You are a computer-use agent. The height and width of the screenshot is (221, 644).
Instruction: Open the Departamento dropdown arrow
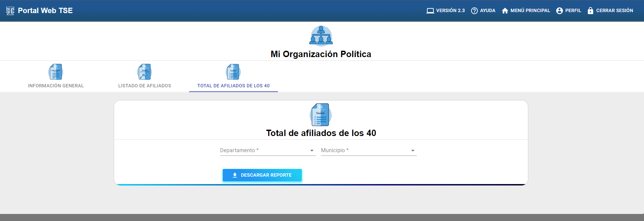(x=312, y=151)
